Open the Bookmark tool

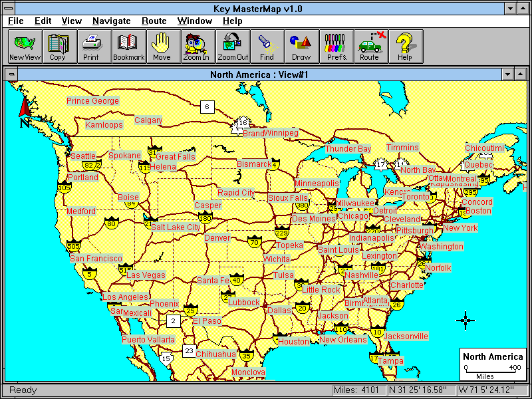(129, 46)
